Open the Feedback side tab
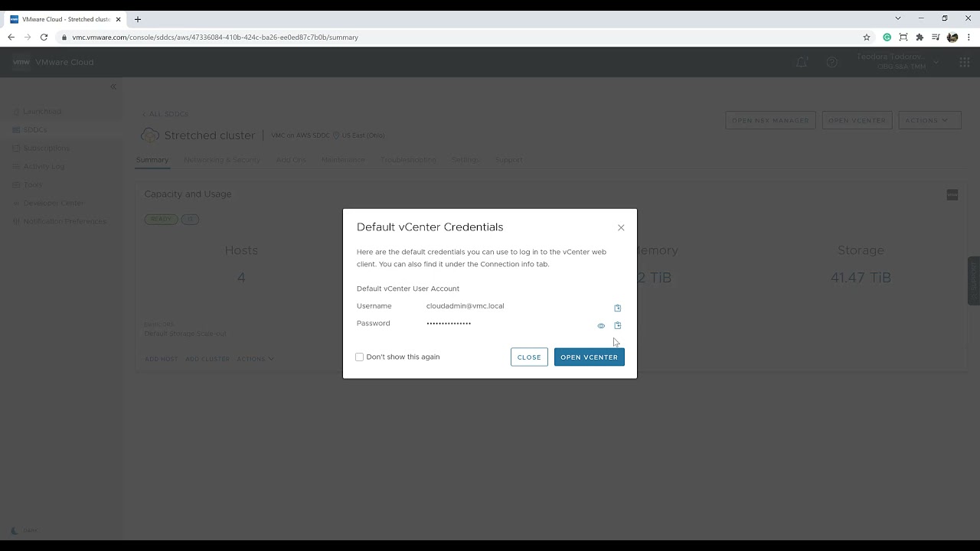 (x=974, y=281)
